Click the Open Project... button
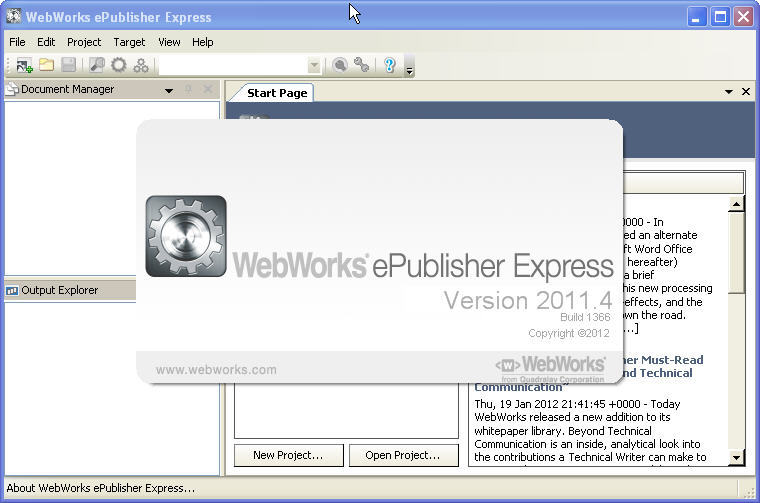Image resolution: width=760 pixels, height=503 pixels. (403, 455)
